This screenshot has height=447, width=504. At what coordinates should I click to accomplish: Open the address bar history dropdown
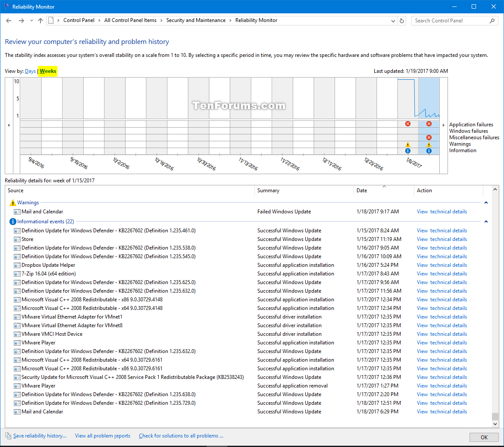392,20
